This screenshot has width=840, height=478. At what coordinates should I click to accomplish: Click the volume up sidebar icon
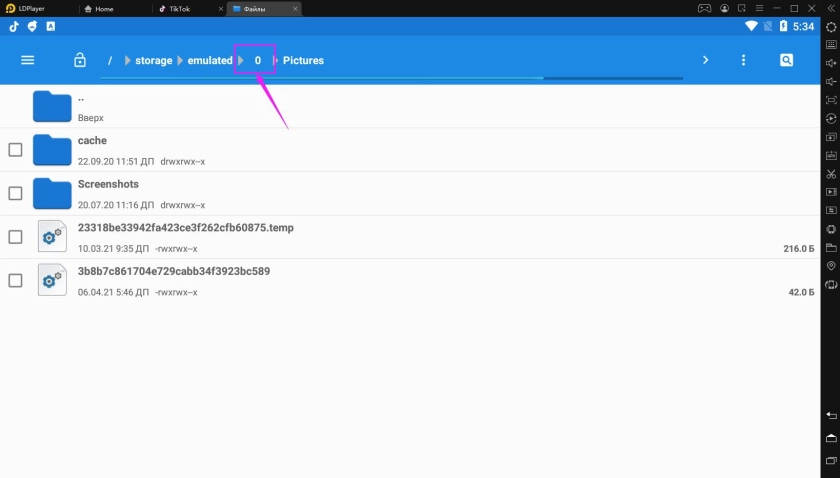point(831,63)
